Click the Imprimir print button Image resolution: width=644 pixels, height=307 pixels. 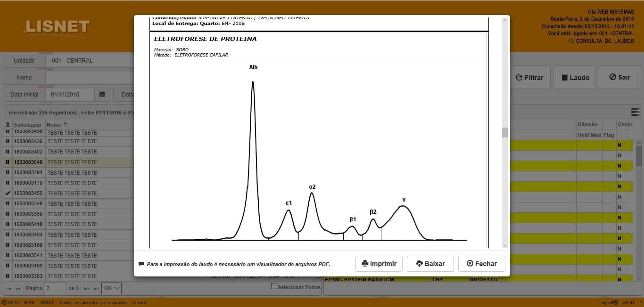379,264
